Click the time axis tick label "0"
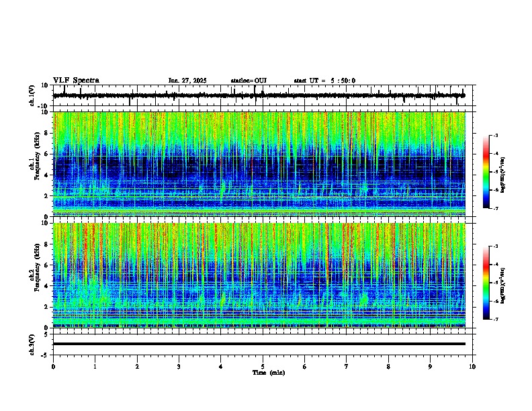This screenshot has width=532, height=411. click(x=53, y=367)
